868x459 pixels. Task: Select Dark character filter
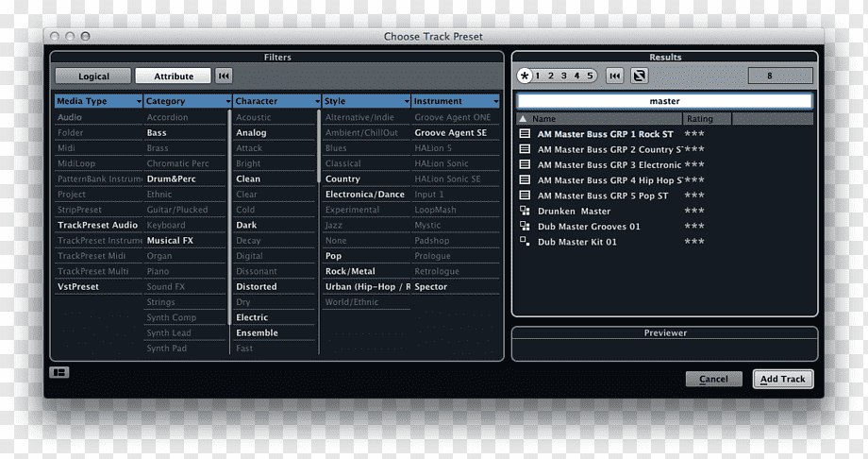point(246,225)
